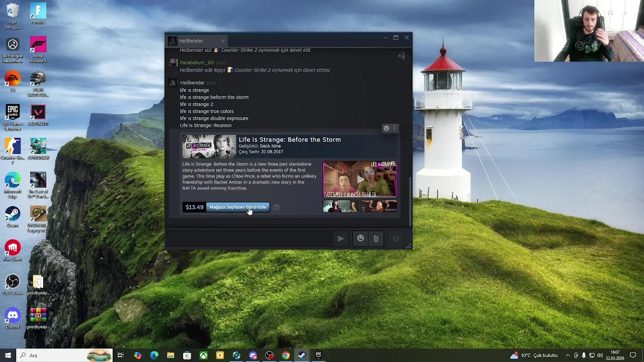
Task: Open the emoji picker in chat input
Action: 360,238
